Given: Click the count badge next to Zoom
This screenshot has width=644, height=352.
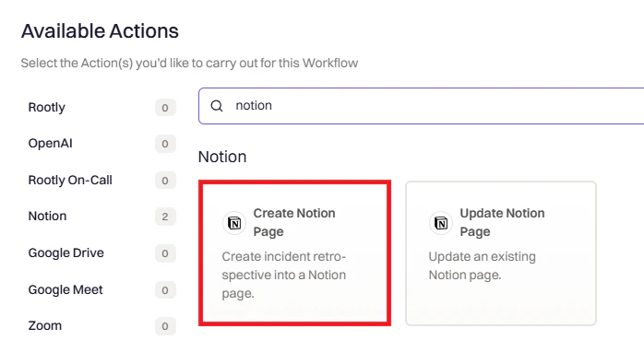Looking at the screenshot, I should click(165, 326).
